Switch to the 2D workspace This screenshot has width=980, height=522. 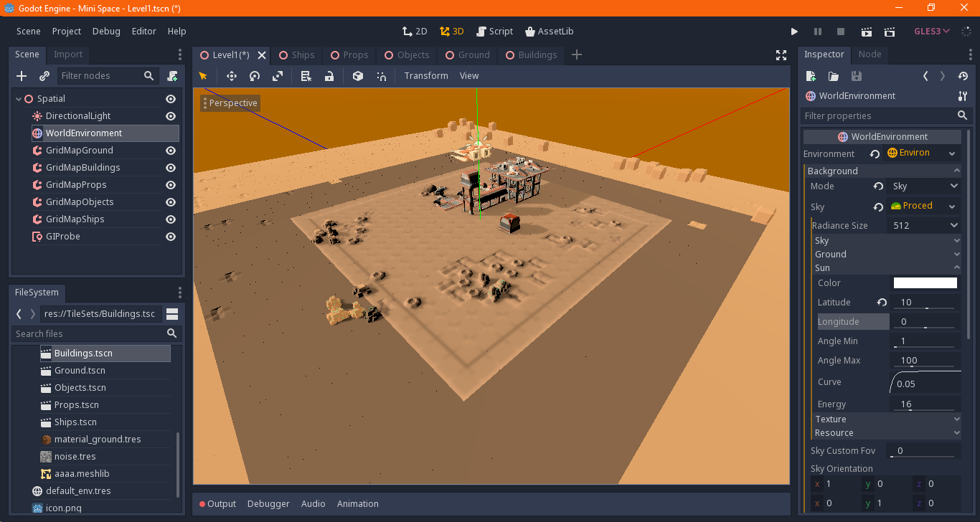click(415, 31)
